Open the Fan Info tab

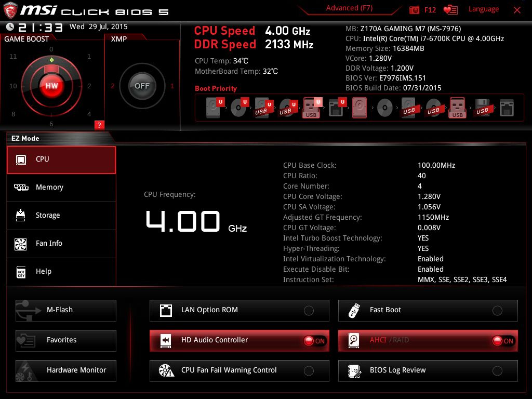click(x=61, y=244)
